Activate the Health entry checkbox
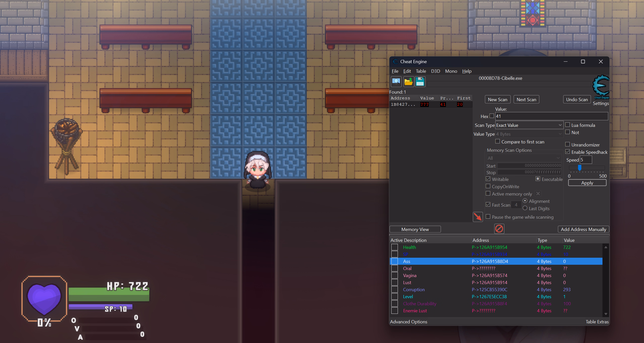644x343 pixels. (x=394, y=247)
